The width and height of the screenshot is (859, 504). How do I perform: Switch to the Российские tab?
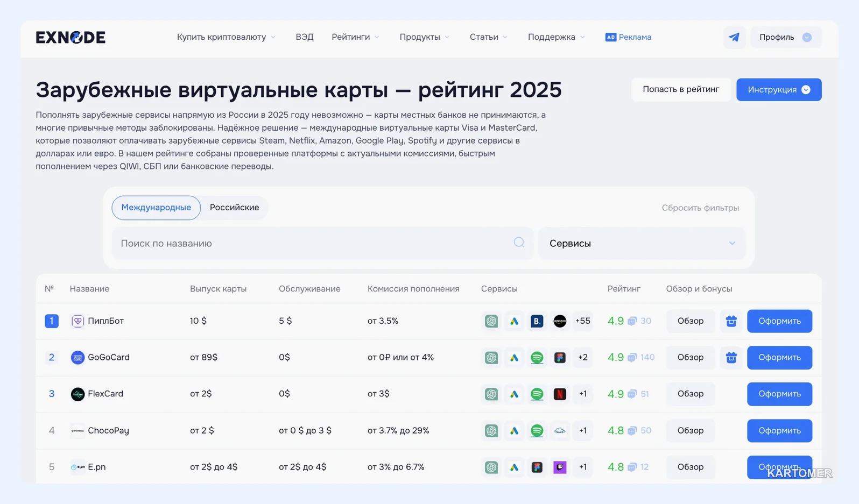click(234, 208)
